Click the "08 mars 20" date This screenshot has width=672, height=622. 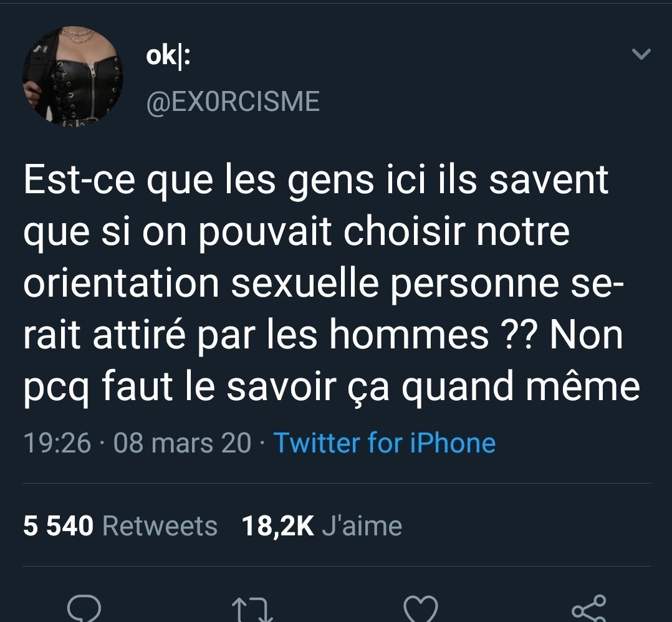tap(183, 443)
